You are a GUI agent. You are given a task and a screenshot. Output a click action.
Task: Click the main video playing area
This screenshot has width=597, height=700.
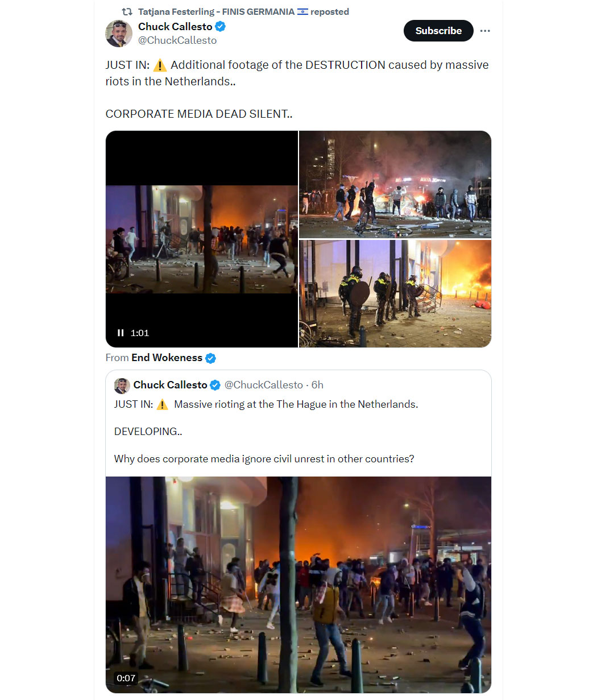(x=202, y=239)
